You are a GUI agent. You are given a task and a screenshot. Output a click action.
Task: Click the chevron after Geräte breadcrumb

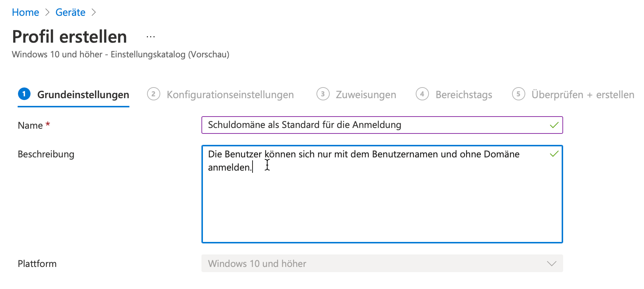[94, 12]
